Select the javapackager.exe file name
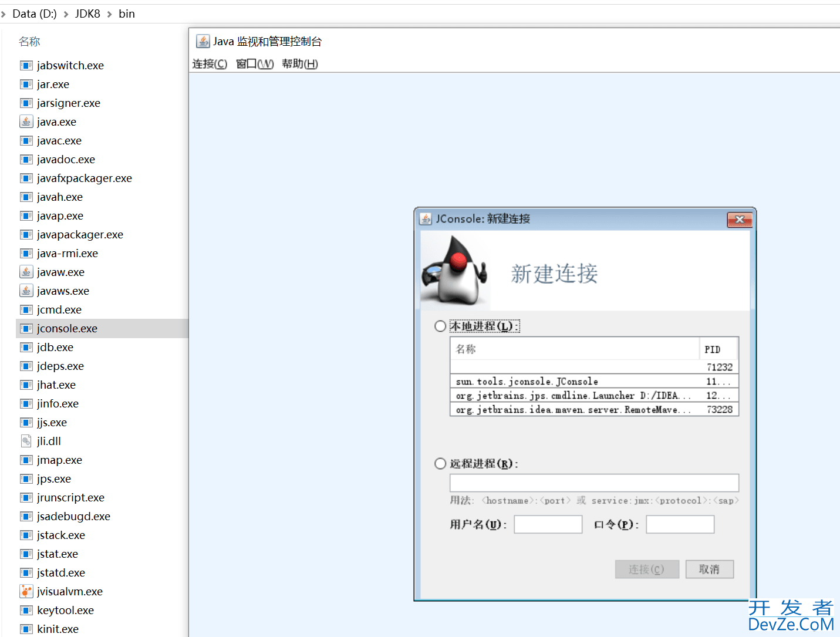Viewport: 840px width, 637px height. [80, 235]
